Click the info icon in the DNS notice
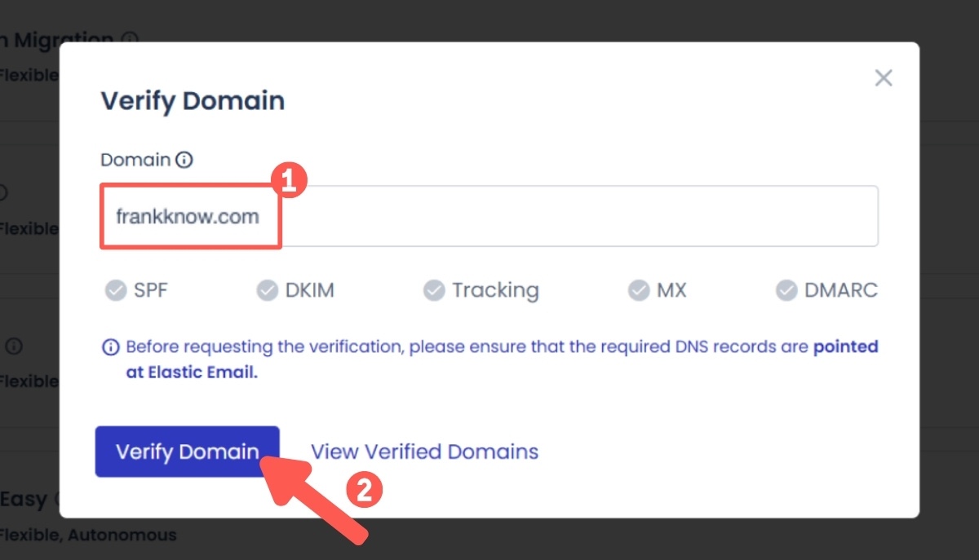The image size is (979, 560). pyautogui.click(x=112, y=346)
